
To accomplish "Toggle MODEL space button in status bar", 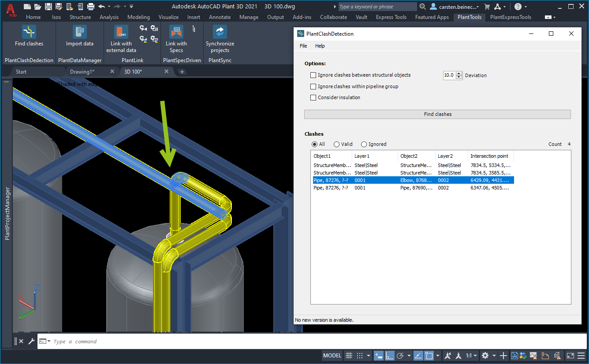I will 332,356.
